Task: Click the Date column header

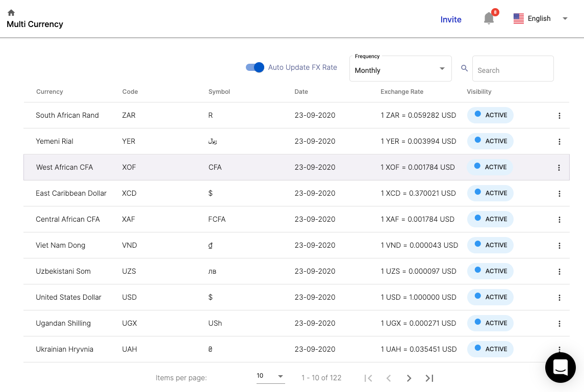Action: pyautogui.click(x=301, y=92)
